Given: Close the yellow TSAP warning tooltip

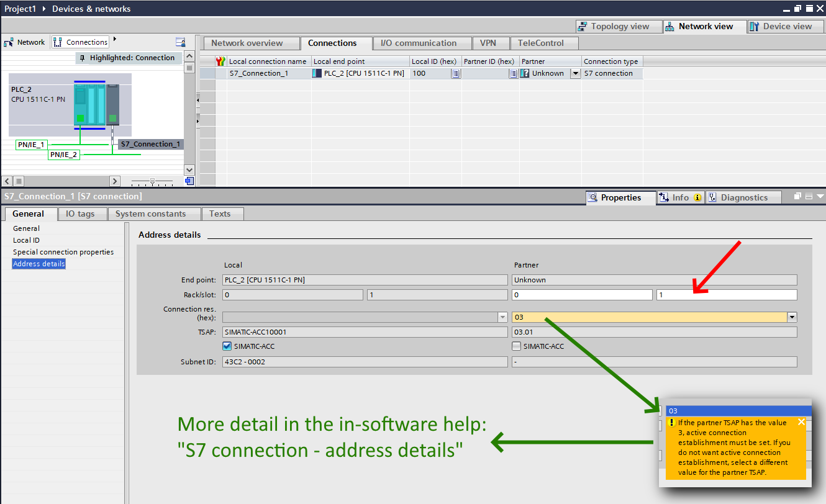Looking at the screenshot, I should [801, 422].
